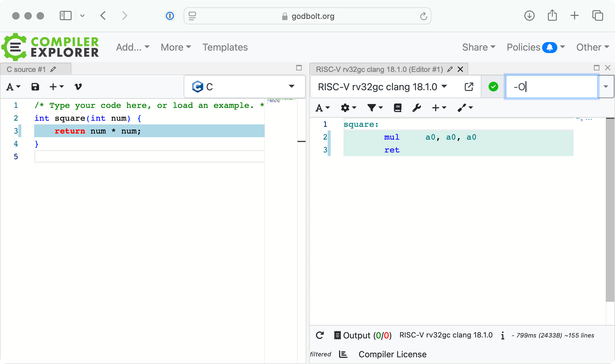Open the More menu in navigation bar
Image resolution: width=615 pixels, height=364 pixels.
175,47
